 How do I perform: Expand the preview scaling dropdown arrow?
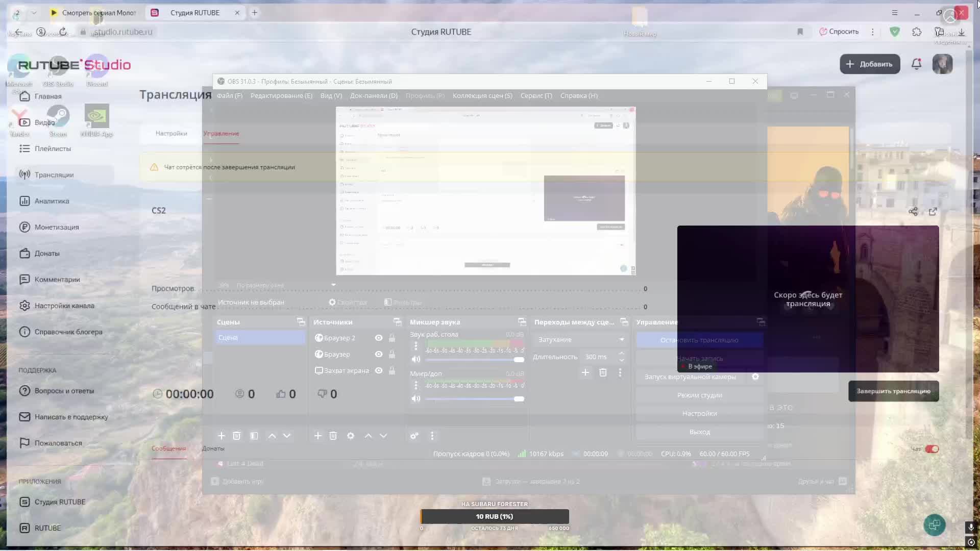coord(333,285)
